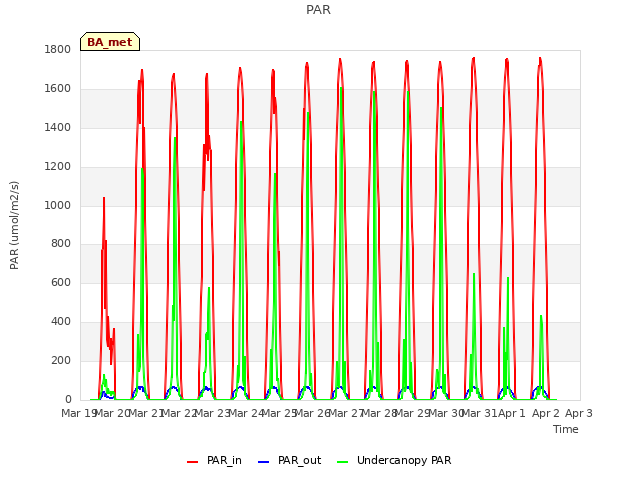
Task: Toggle the Undercanopy PAR legend entry
Action: coord(394,460)
